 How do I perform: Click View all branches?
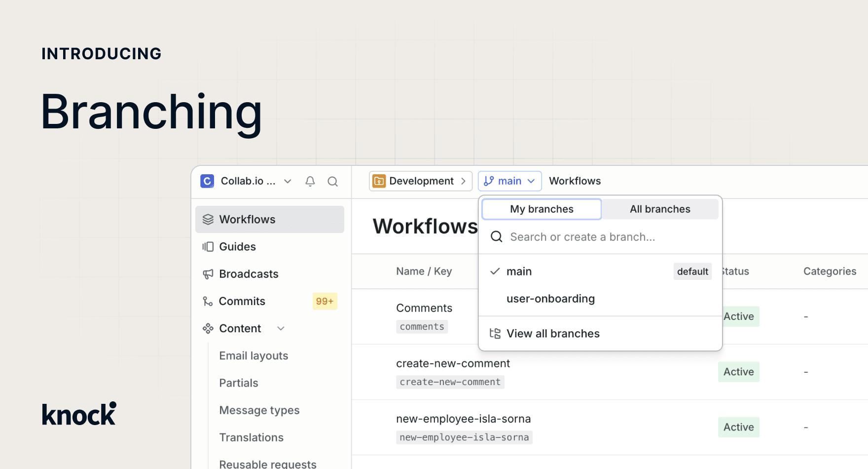click(x=552, y=334)
